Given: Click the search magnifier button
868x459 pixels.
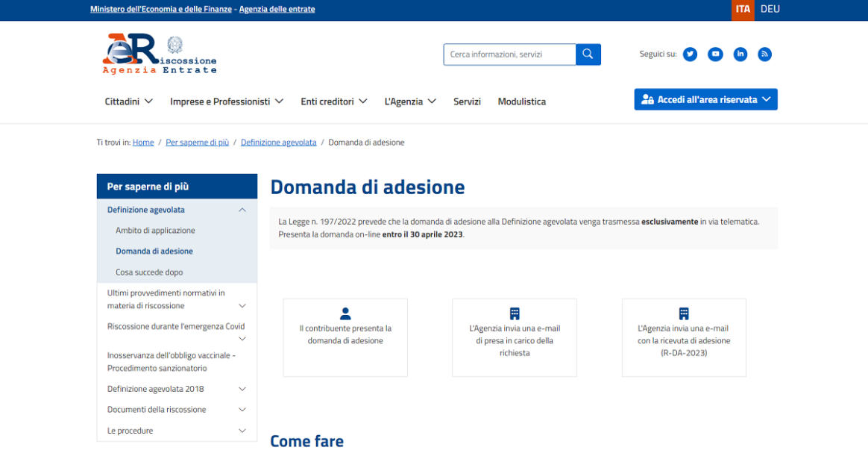Looking at the screenshot, I should [588, 54].
